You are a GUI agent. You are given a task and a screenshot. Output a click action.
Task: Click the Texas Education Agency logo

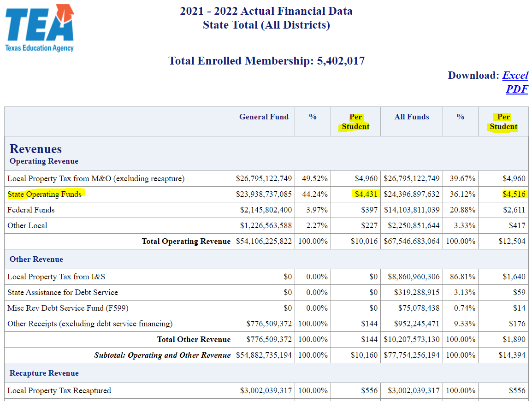tap(40, 28)
